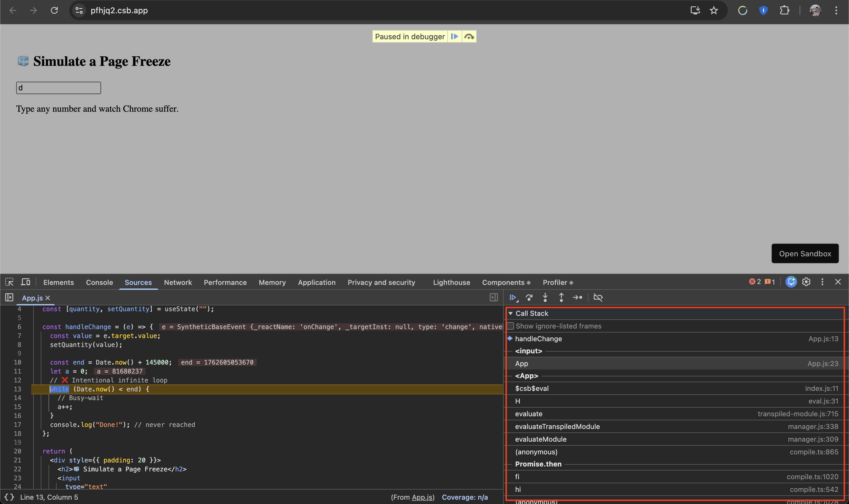This screenshot has width=849, height=504.
Task: Click Resume script execution in debugger toolbar
Action: coord(513,297)
